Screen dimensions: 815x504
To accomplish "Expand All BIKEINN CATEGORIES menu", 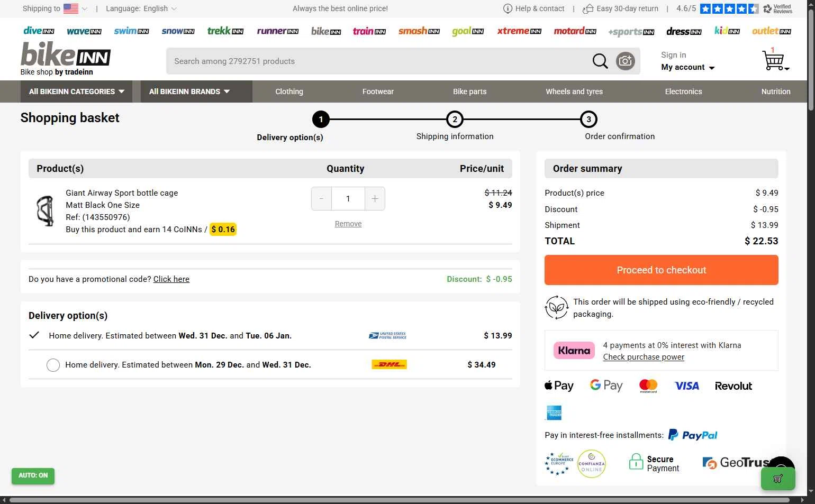I will click(77, 91).
